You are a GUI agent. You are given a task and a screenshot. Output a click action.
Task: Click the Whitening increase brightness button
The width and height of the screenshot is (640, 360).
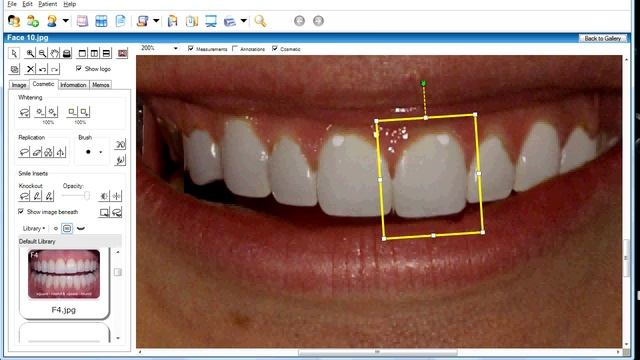pyautogui.click(x=53, y=112)
